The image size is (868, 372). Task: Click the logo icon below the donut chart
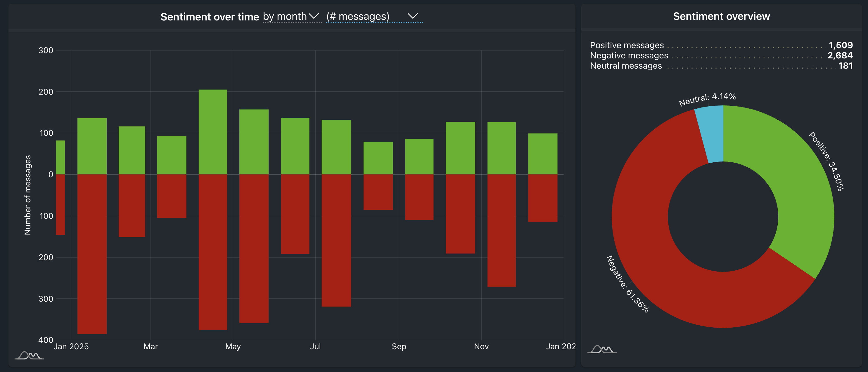pos(602,349)
